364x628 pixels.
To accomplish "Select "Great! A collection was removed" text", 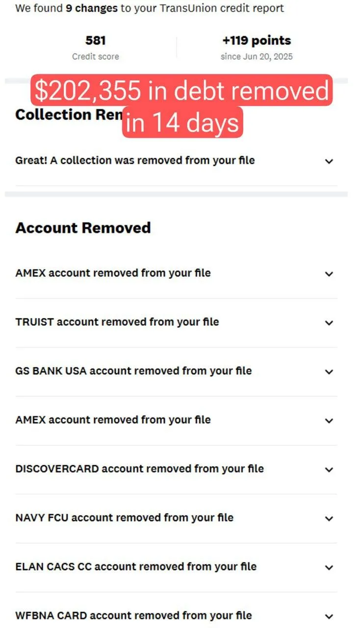I will pyautogui.click(x=135, y=160).
